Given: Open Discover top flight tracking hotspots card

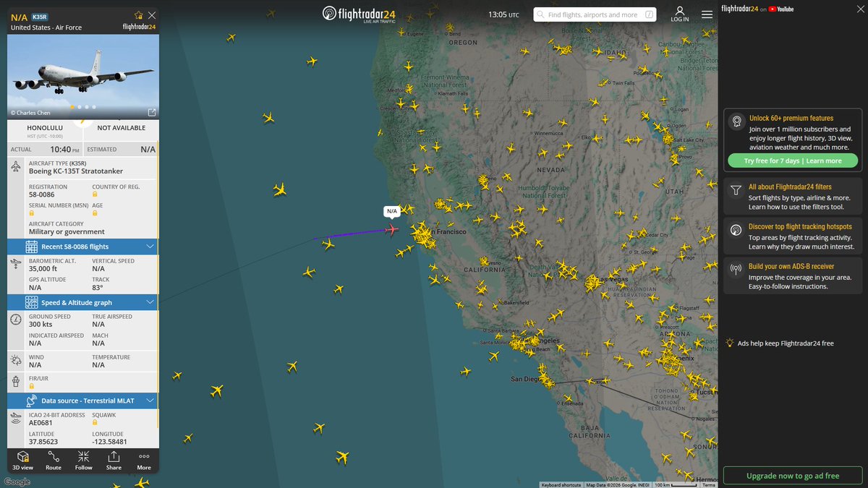Looking at the screenshot, I should pos(792,236).
